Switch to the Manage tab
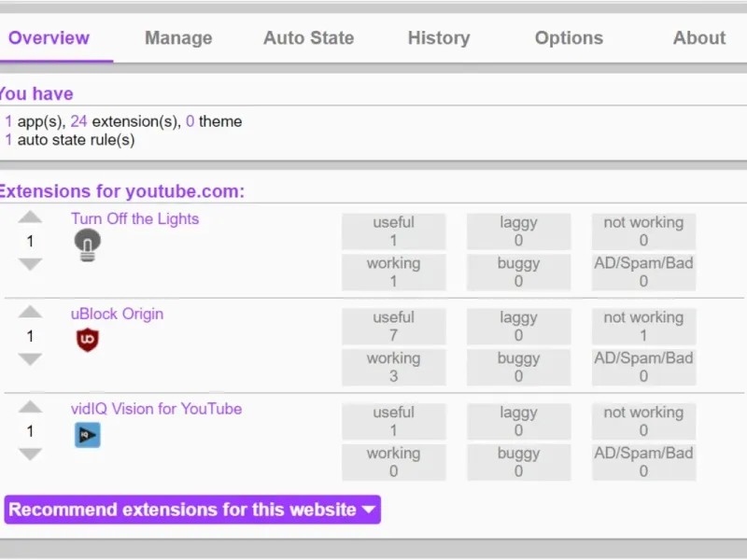 pyautogui.click(x=178, y=38)
